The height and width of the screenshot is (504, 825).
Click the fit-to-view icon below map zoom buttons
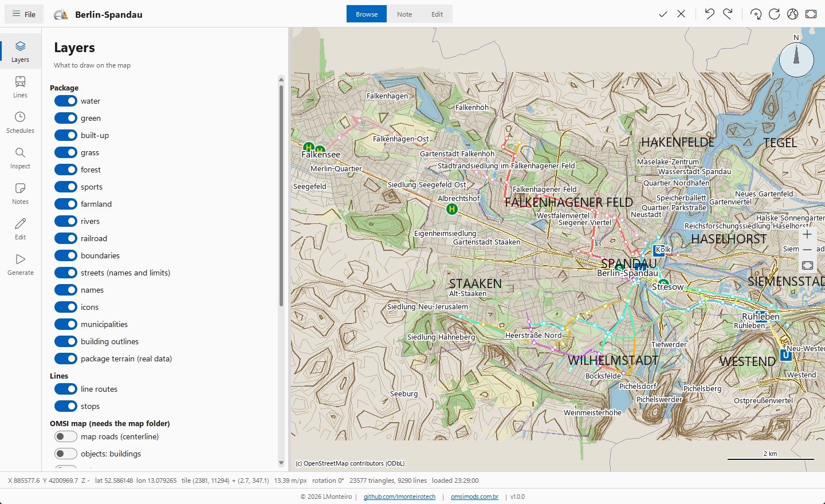[807, 265]
